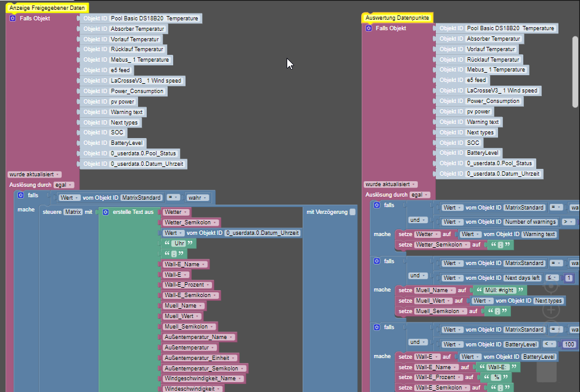
Task: Open left block's wurde aktualisiert dropdown
Action: pyautogui.click(x=35, y=174)
